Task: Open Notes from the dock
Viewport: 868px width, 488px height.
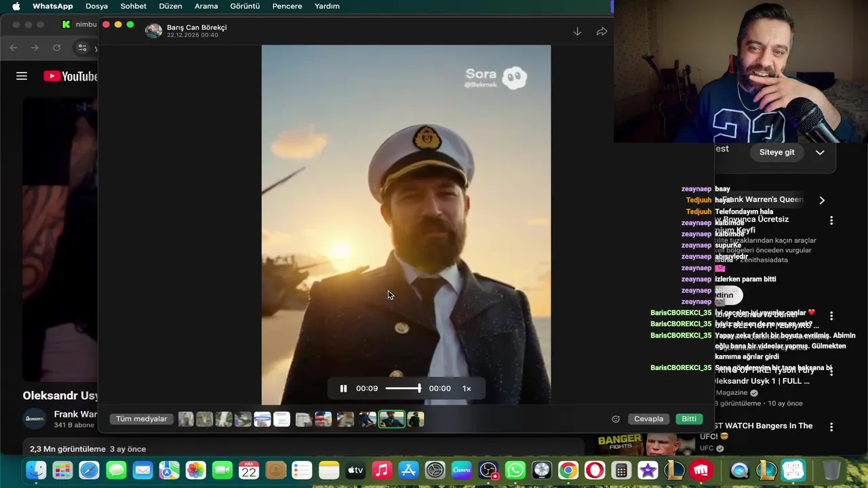Action: click(x=329, y=470)
